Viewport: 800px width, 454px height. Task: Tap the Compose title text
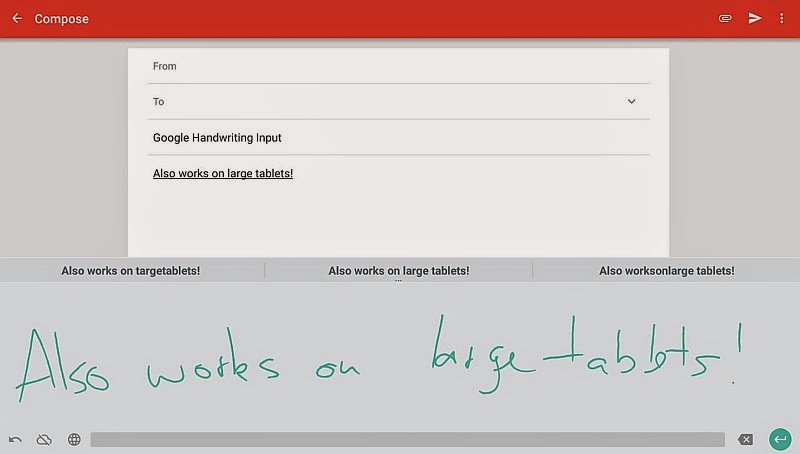[x=62, y=19]
